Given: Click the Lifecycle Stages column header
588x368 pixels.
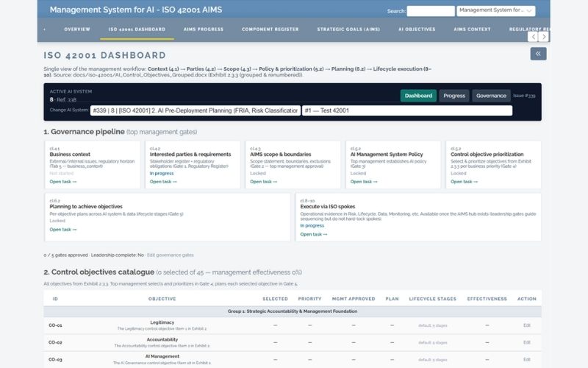Looking at the screenshot, I should [x=433, y=299].
